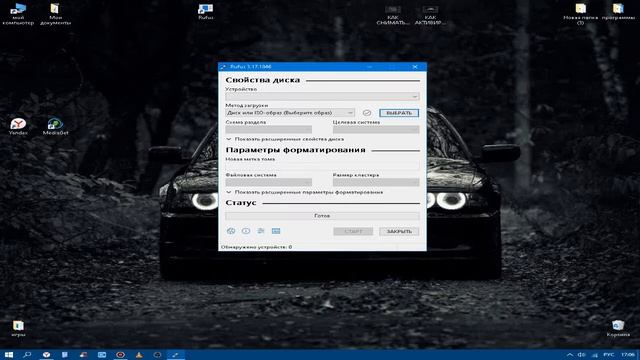Select the Yandex browser desktop icon
Screen dimensions: 640x360
point(18,127)
